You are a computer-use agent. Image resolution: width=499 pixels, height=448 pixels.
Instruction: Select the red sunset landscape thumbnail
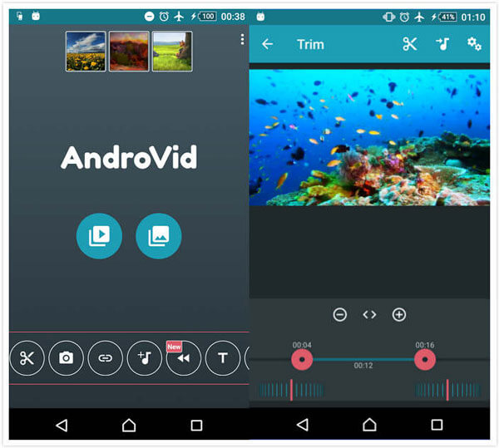pos(129,52)
